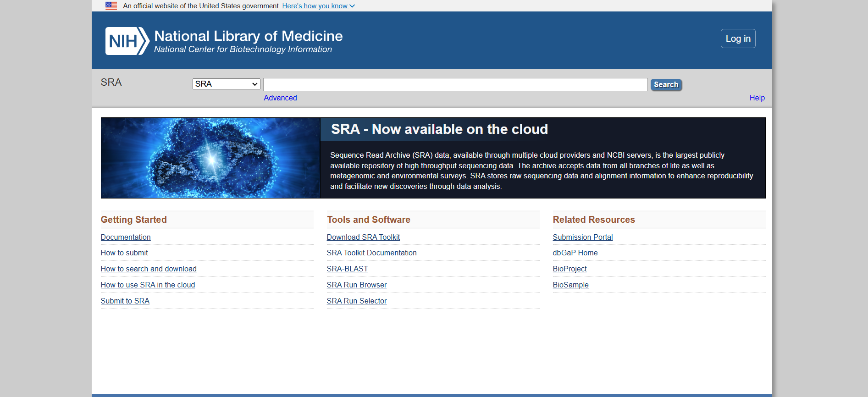Click the Log in button
Screen dimensions: 868x397
click(738, 39)
